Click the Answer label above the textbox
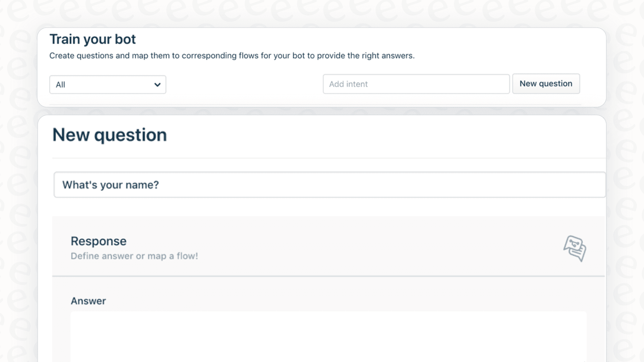 88,301
